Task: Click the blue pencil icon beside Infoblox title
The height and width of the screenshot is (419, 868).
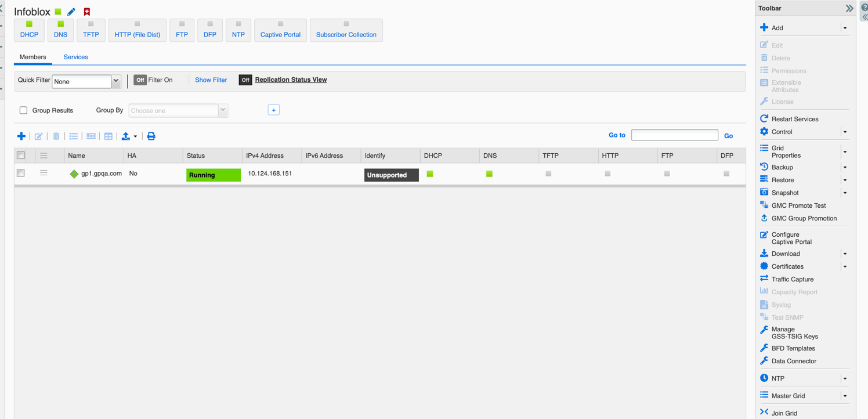Action: [x=71, y=12]
